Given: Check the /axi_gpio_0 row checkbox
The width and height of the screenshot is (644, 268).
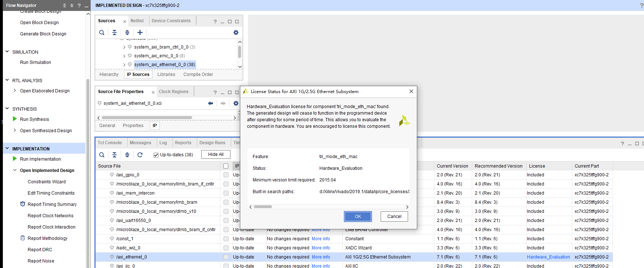Looking at the screenshot, I should [x=226, y=175].
